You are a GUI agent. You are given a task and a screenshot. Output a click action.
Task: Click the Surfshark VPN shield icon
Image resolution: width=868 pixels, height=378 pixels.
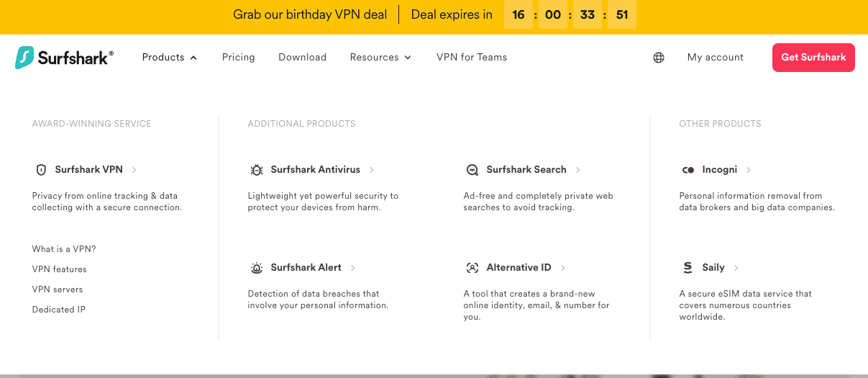point(41,170)
